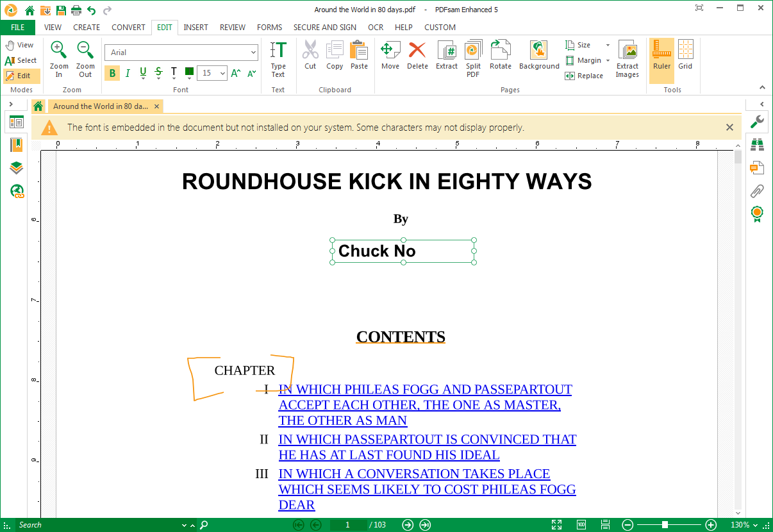Switch to Edit mode
The image size is (773, 532).
pyautogui.click(x=21, y=76)
